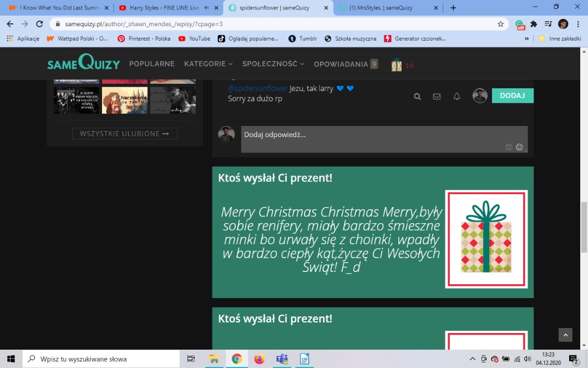Click the gift box icon in navbar
588x368 pixels.
396,65
